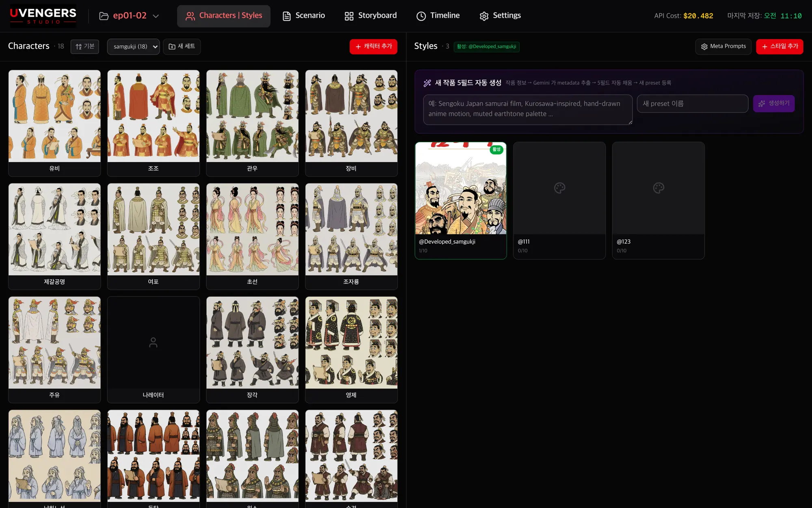Open the 조조 character card
This screenshot has height=508, width=812.
point(153,123)
